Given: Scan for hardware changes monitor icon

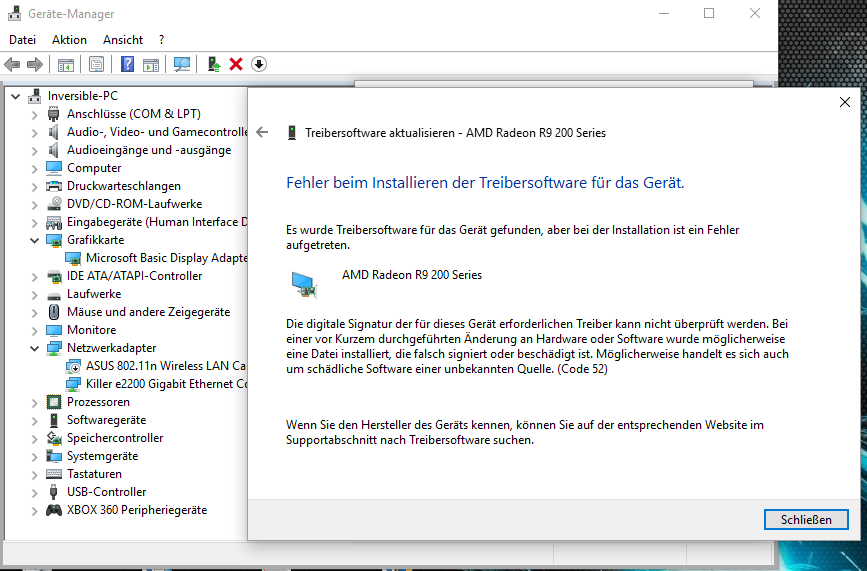Looking at the screenshot, I should tap(182, 65).
